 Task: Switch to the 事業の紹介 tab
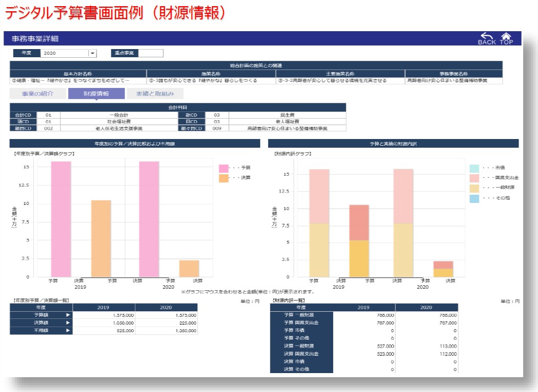coord(37,94)
